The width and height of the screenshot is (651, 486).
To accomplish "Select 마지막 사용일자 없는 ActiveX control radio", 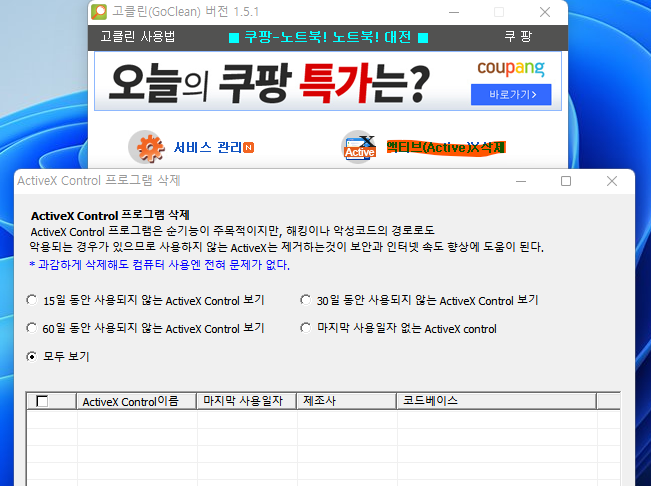I will tap(306, 328).
